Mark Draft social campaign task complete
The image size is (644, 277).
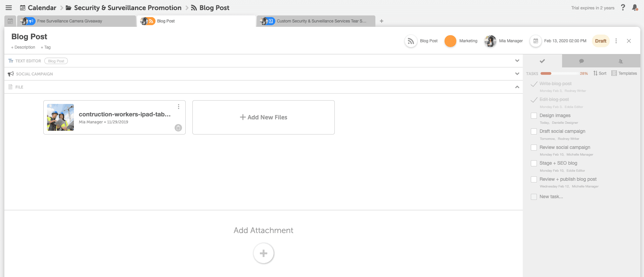click(x=534, y=131)
